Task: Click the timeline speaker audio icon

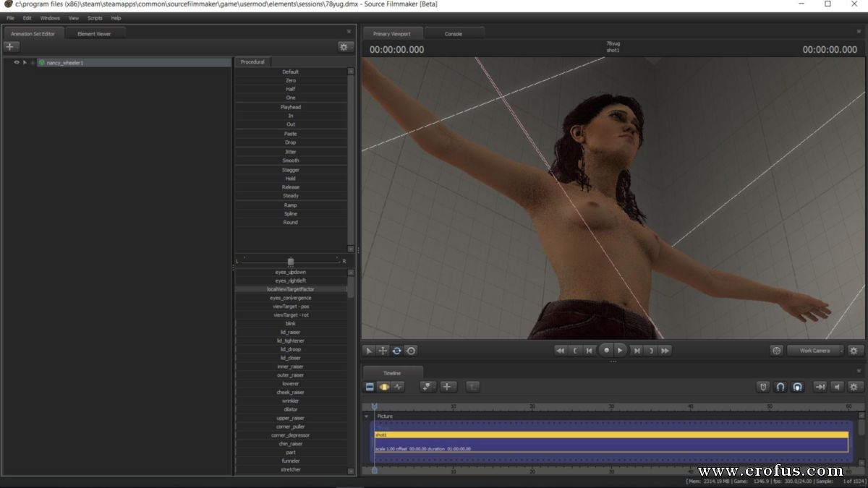Action: click(x=837, y=387)
